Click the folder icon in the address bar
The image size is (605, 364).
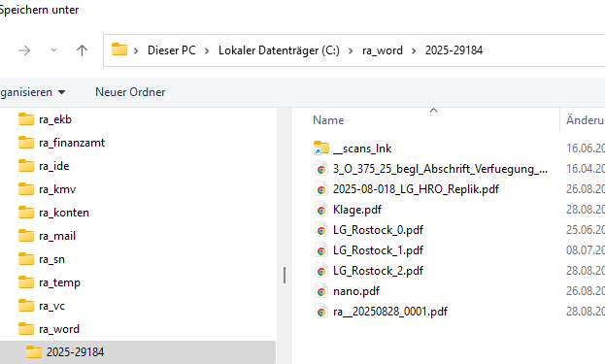pyautogui.click(x=119, y=50)
